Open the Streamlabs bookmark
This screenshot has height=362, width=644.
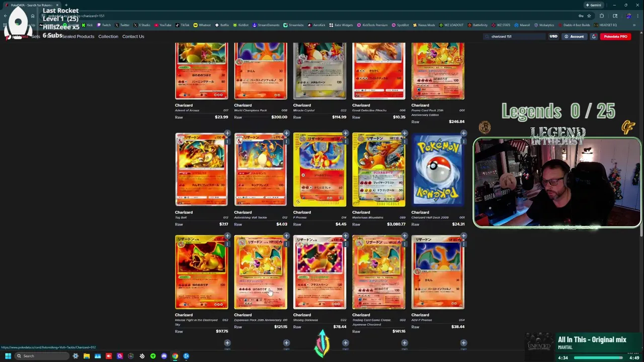pos(293,25)
